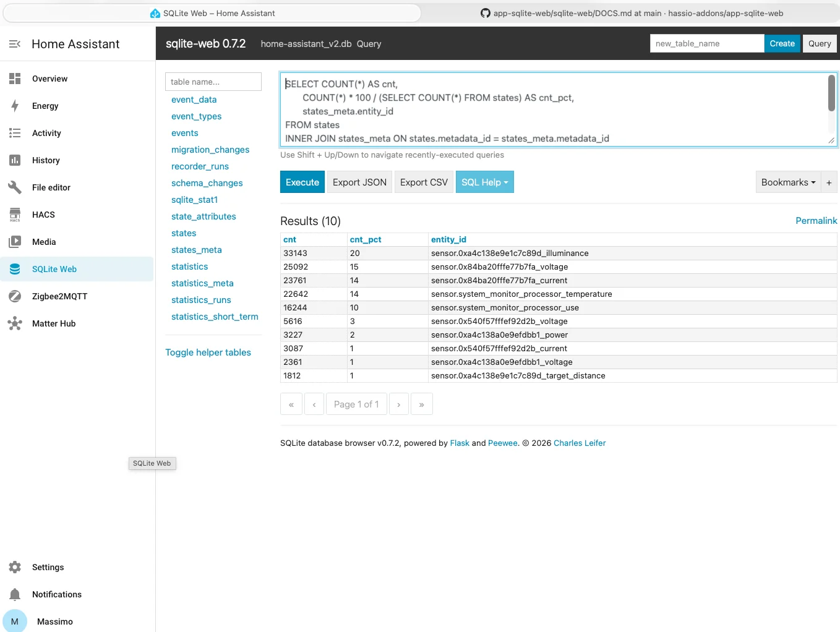The height and width of the screenshot is (632, 840).
Task: Collapse the Home Assistant sidebar menu icon
Action: point(15,44)
